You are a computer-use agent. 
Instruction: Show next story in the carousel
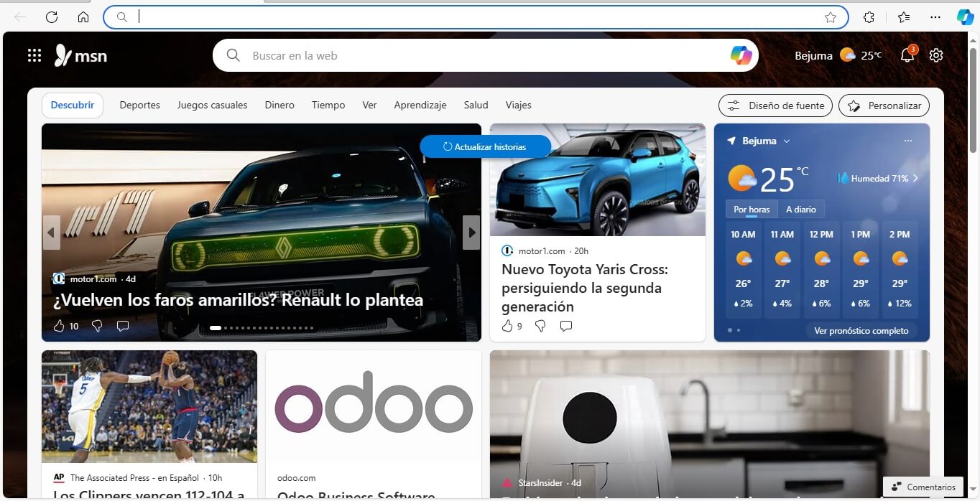click(471, 233)
